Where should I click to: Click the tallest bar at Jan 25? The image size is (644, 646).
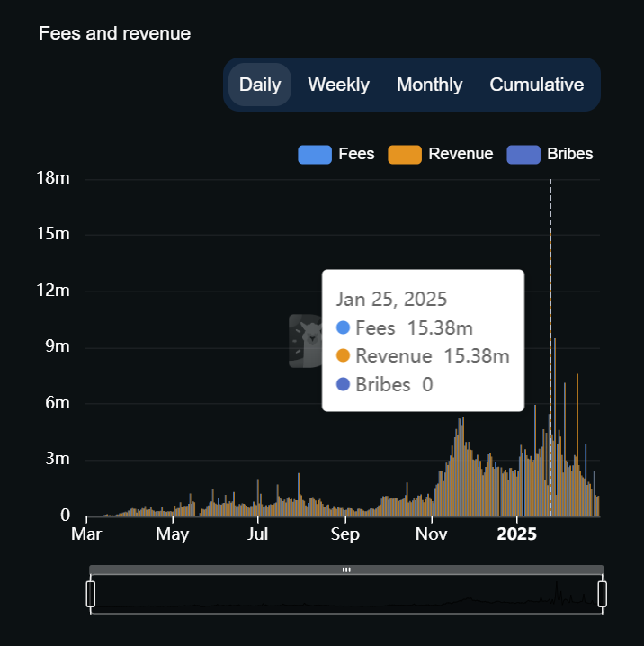[550, 371]
